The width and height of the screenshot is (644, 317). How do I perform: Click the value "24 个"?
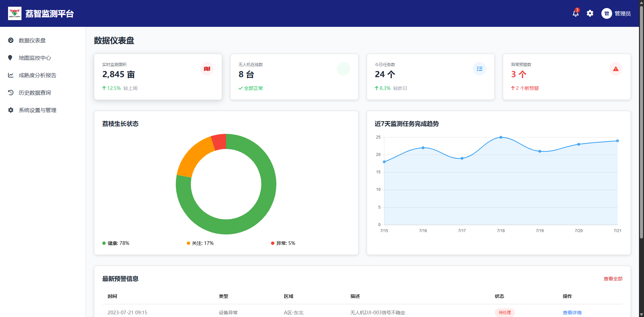(x=385, y=74)
